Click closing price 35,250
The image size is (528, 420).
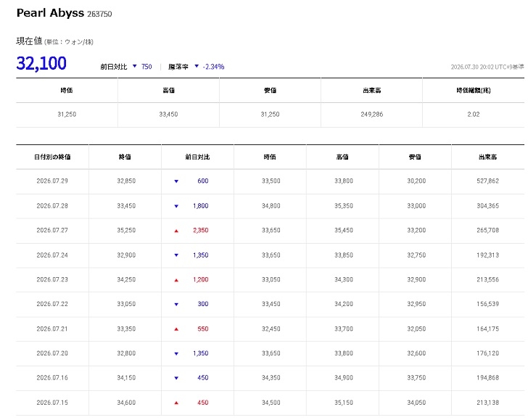pos(126,231)
